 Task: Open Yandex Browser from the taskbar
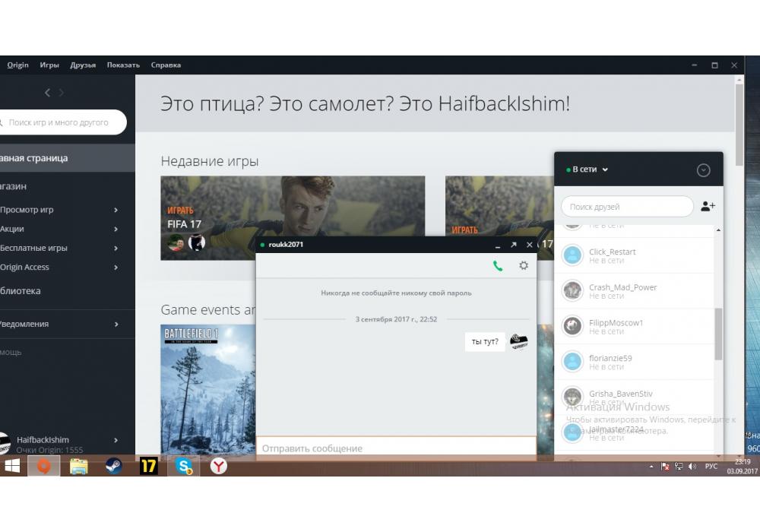pos(219,466)
